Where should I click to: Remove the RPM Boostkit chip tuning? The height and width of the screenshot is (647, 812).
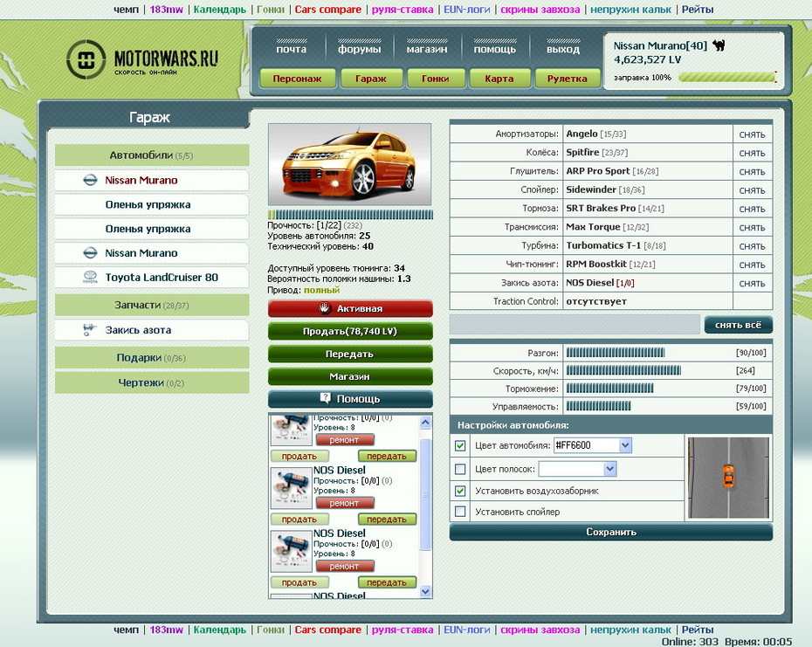[x=752, y=265]
